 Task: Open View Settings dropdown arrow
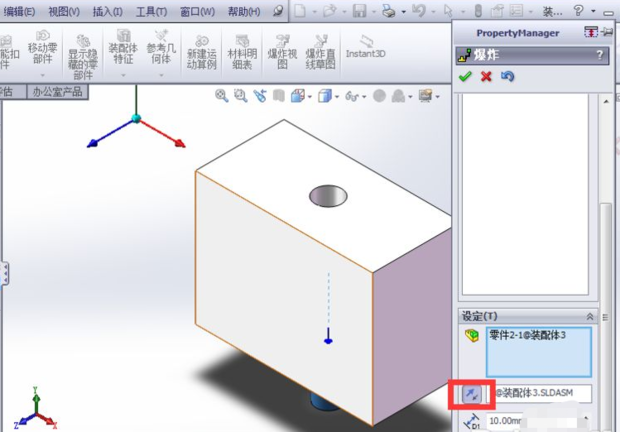(x=437, y=96)
